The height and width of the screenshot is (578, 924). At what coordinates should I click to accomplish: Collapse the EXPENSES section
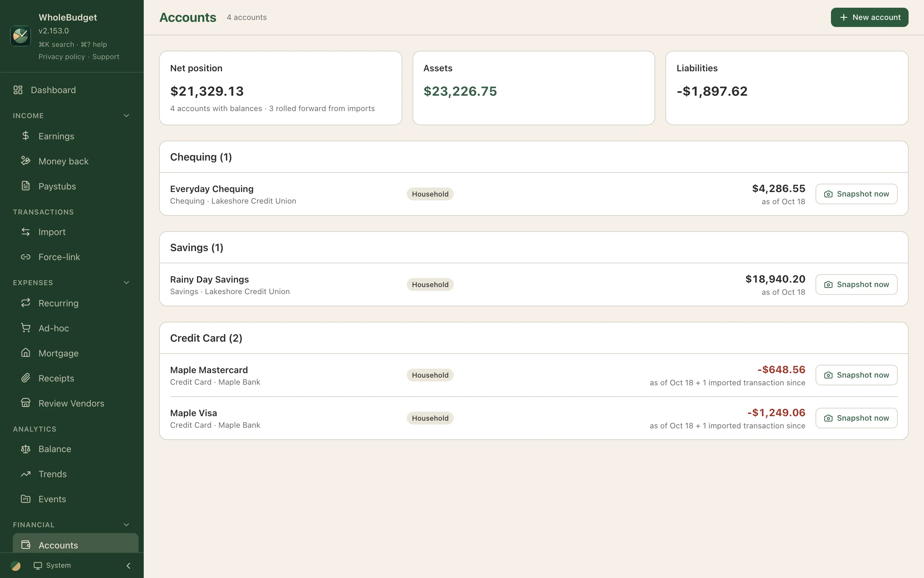126,283
